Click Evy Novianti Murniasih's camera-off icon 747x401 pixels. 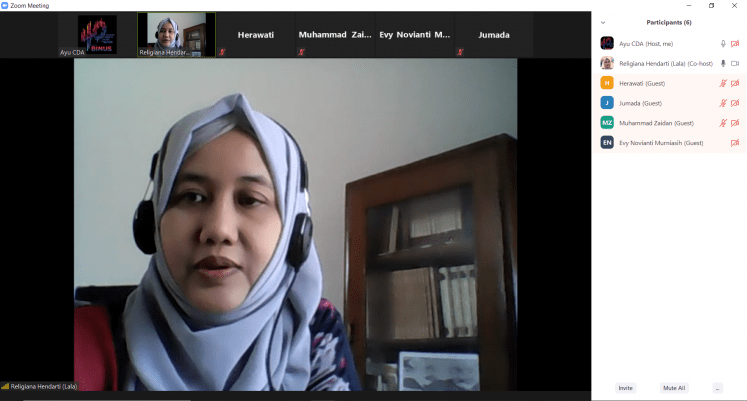pos(735,142)
